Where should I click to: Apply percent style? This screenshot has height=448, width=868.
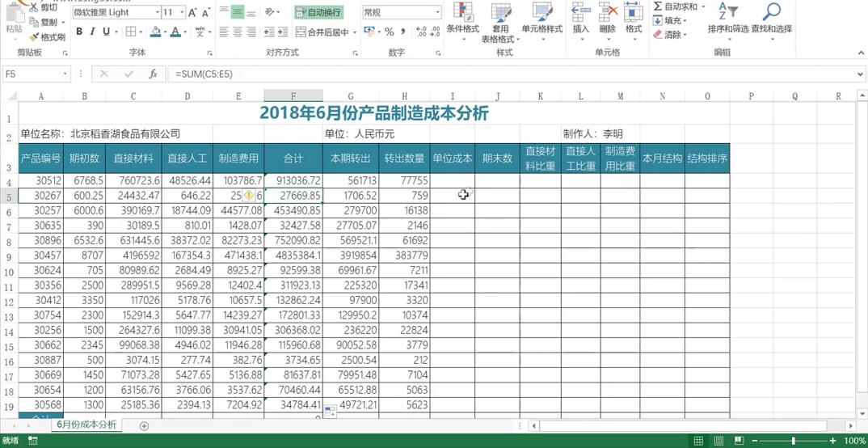pos(390,32)
